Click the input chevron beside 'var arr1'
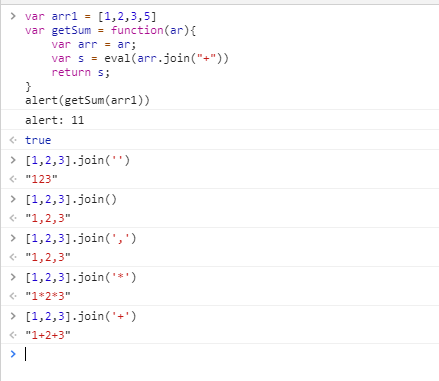This screenshot has height=381, width=439. click(13, 16)
